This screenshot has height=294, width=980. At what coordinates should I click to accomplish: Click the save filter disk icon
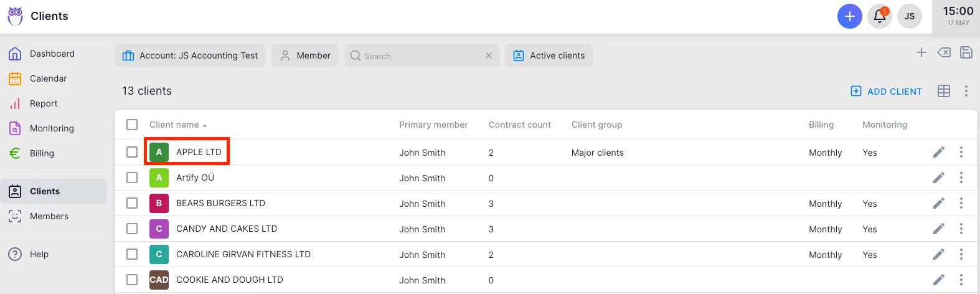tap(966, 53)
